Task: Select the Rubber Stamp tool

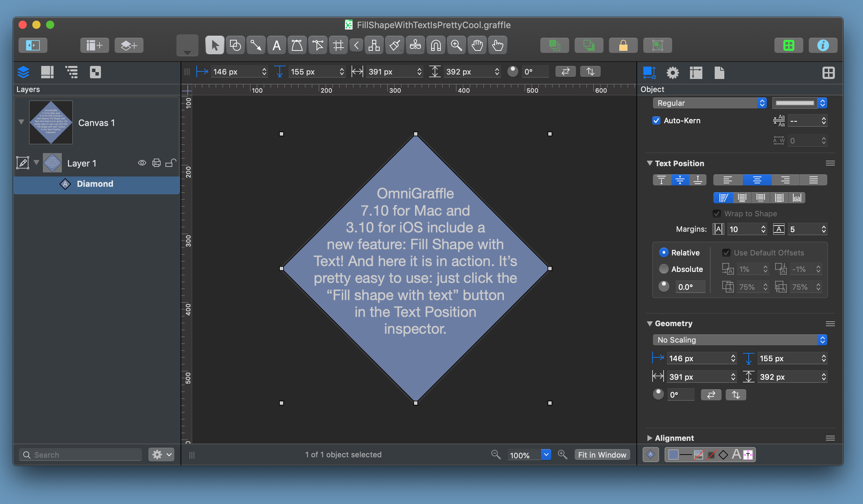Action: [415, 45]
